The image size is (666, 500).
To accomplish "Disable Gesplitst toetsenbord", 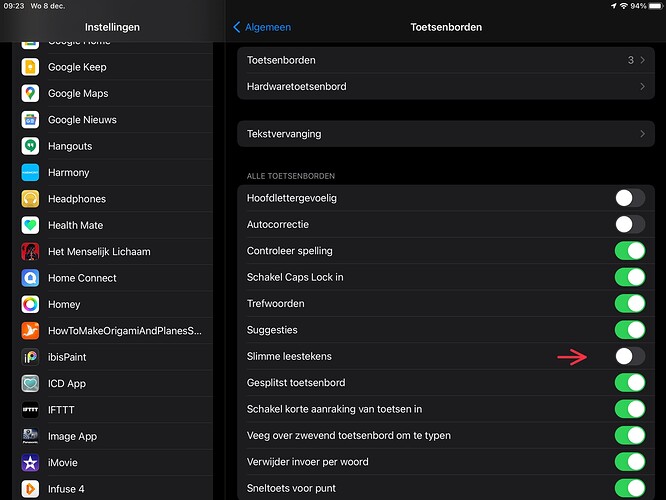I will [630, 382].
